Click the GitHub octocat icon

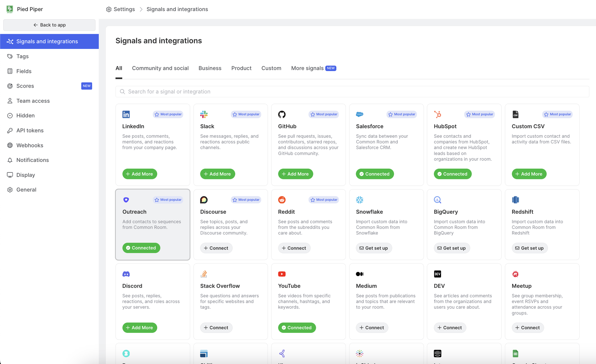click(282, 114)
